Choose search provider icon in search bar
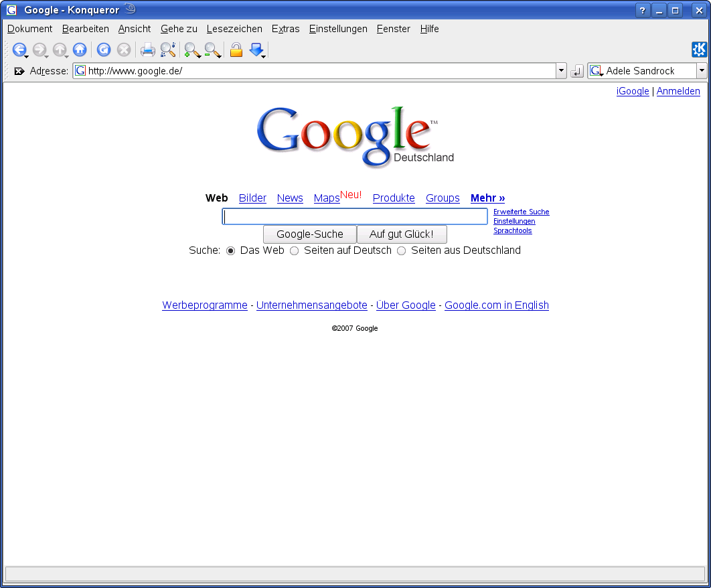 (x=597, y=71)
